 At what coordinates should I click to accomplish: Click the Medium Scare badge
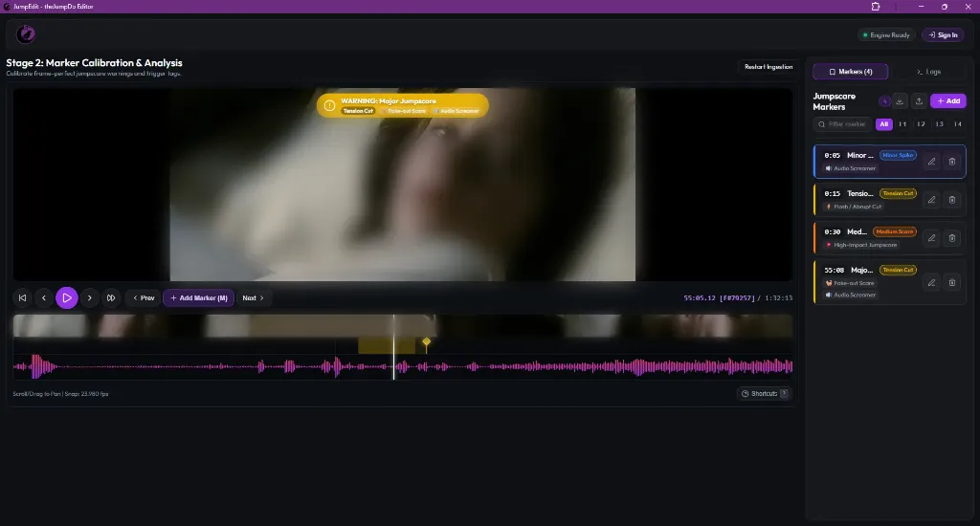(x=895, y=231)
